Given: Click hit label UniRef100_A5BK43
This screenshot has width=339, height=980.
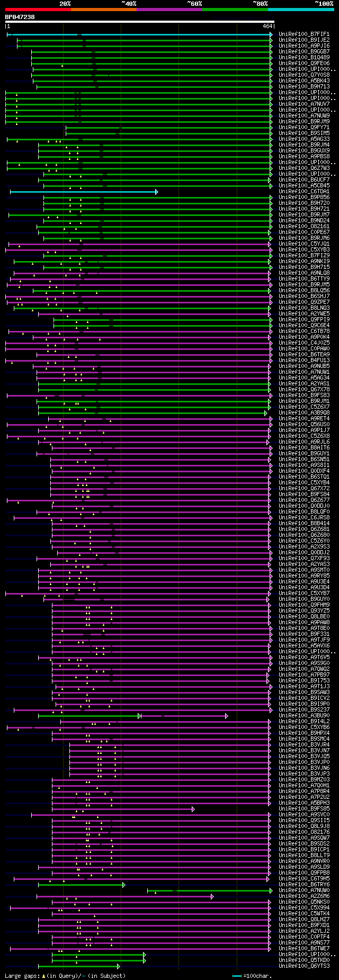Looking at the screenshot, I should tap(304, 81).
